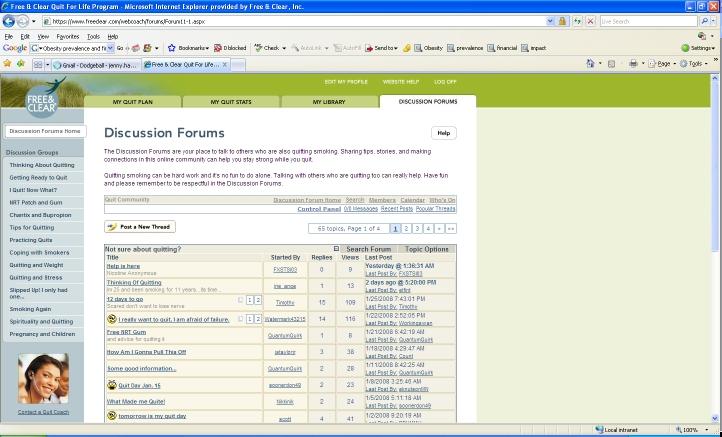Click the Post a New Thread button
The height and width of the screenshot is (437, 722).
[x=140, y=227]
